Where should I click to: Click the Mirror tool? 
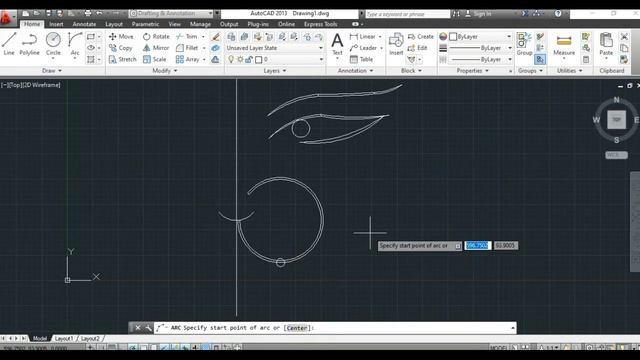[156, 48]
